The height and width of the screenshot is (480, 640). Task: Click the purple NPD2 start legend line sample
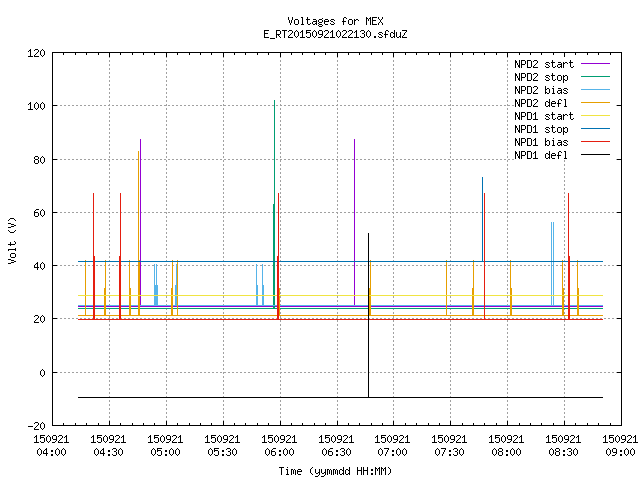(x=595, y=64)
